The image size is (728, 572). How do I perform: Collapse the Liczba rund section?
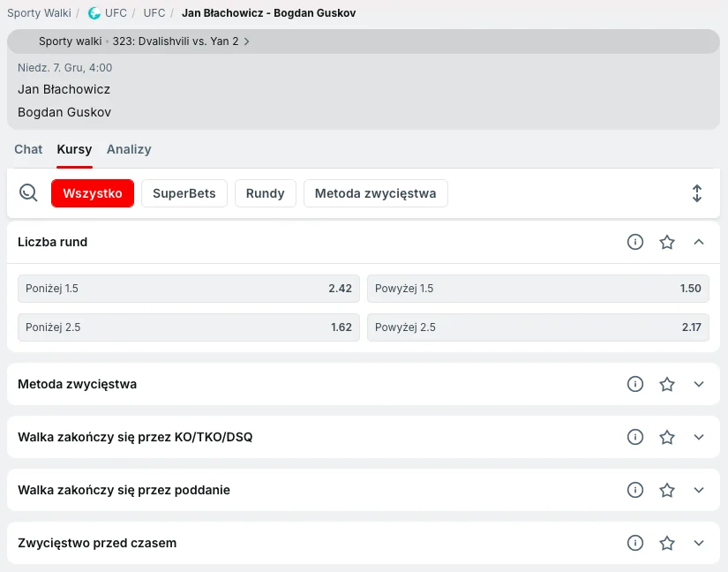pyautogui.click(x=699, y=242)
